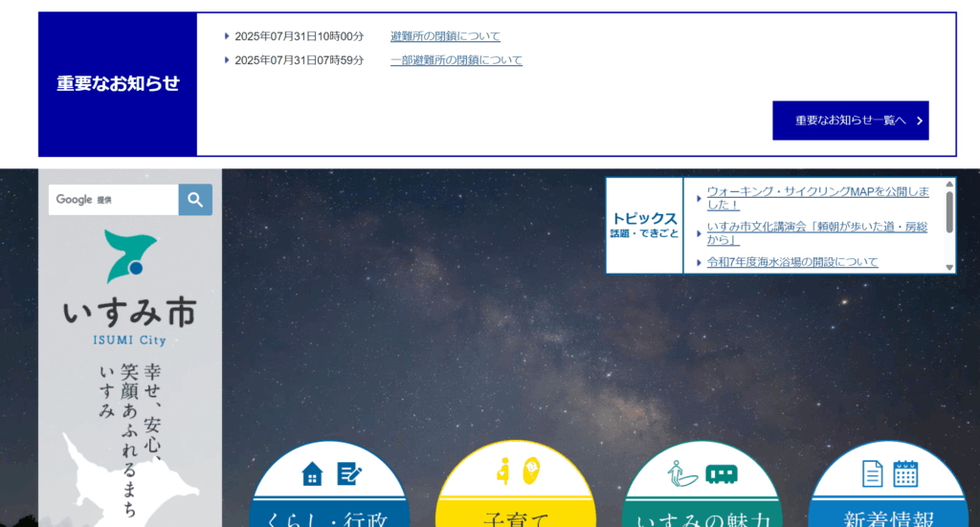Open the くらし・行政 menu circle
Screen dimensions: 980x527
329,484
